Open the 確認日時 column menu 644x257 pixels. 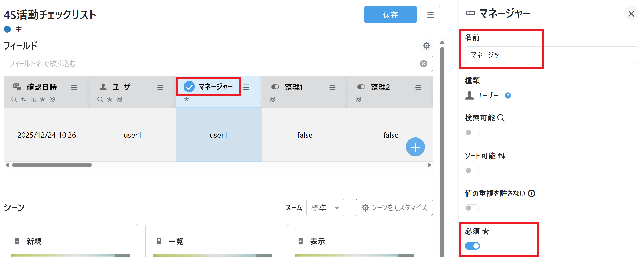click(74, 87)
